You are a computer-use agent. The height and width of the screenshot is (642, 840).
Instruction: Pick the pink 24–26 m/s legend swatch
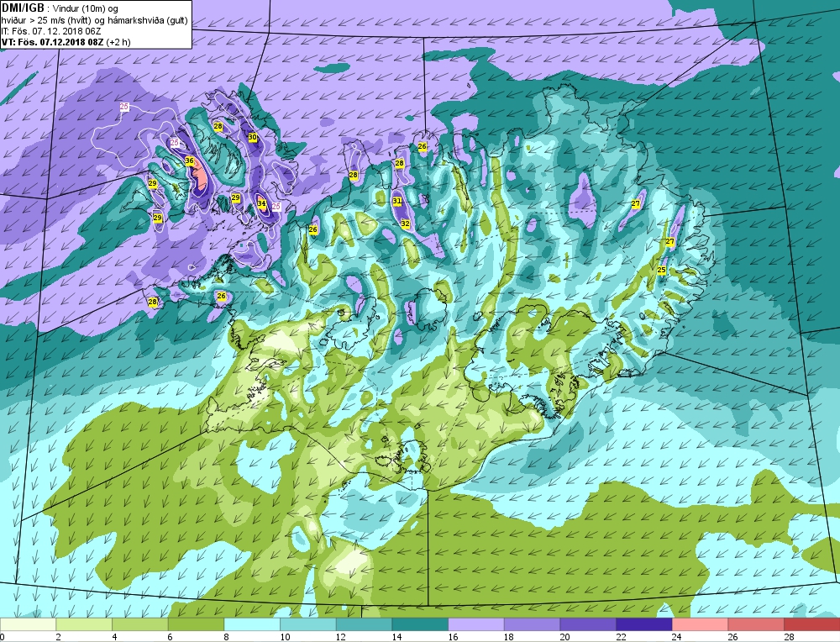point(700,624)
